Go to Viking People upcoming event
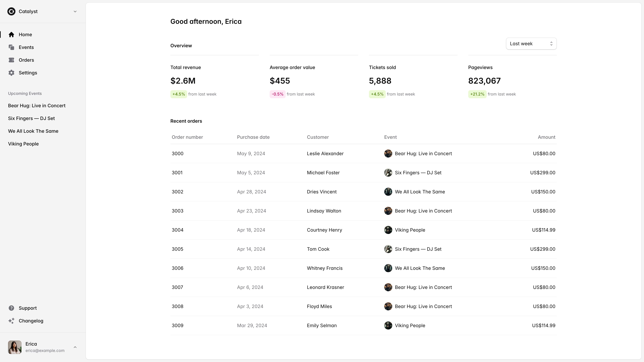This screenshot has width=644, height=362. [23, 144]
